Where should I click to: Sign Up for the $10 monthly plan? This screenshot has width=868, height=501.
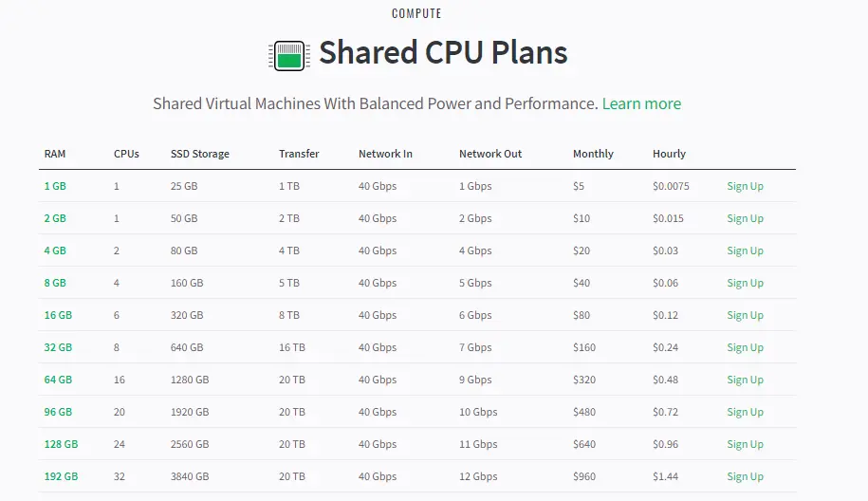[x=745, y=218]
